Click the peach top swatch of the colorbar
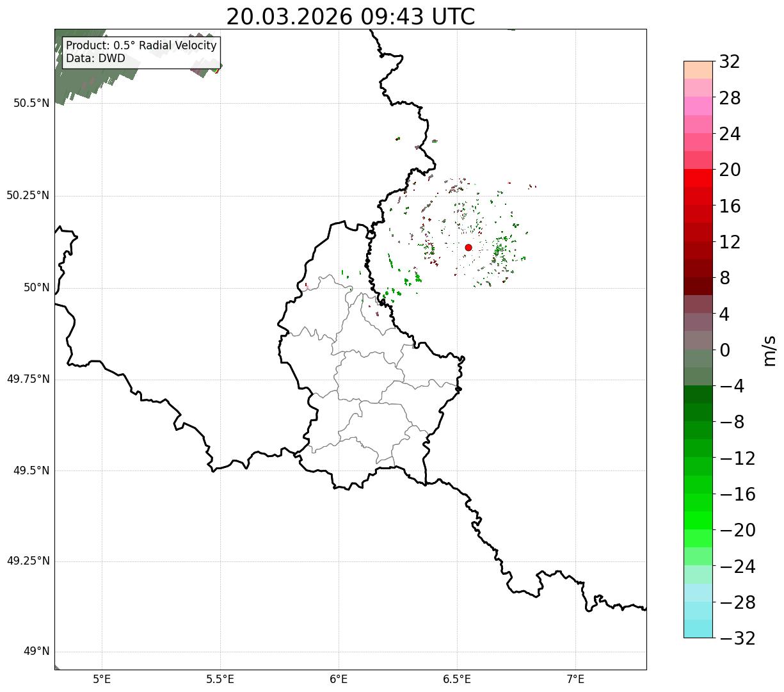784x692 pixels. pos(698,70)
